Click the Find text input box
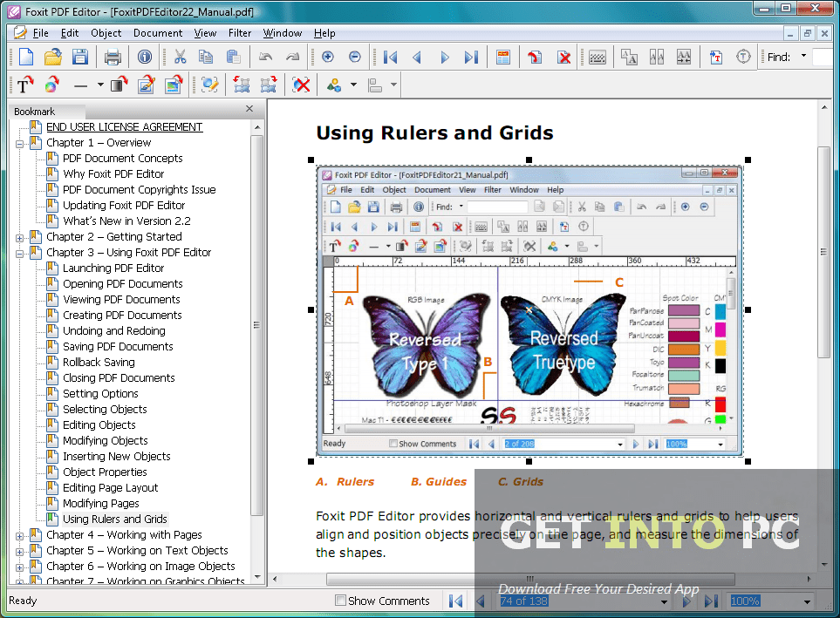Viewport: 840px width, 618px height. click(824, 57)
